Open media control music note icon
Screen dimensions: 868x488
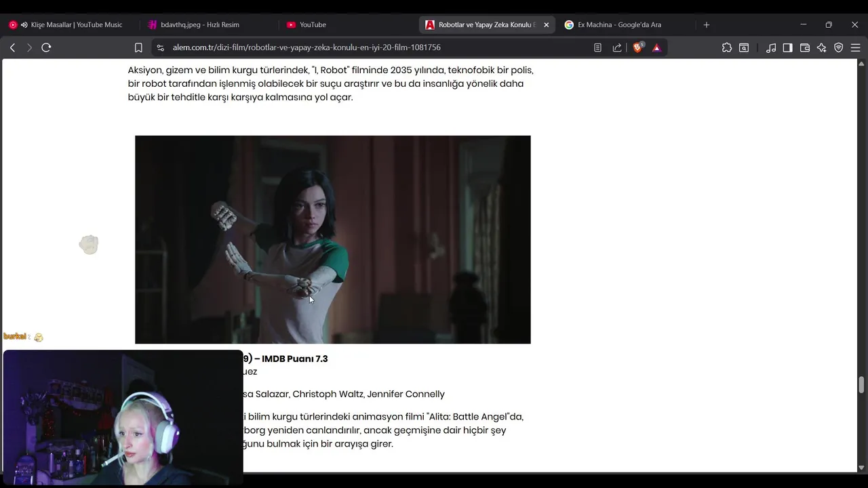771,47
